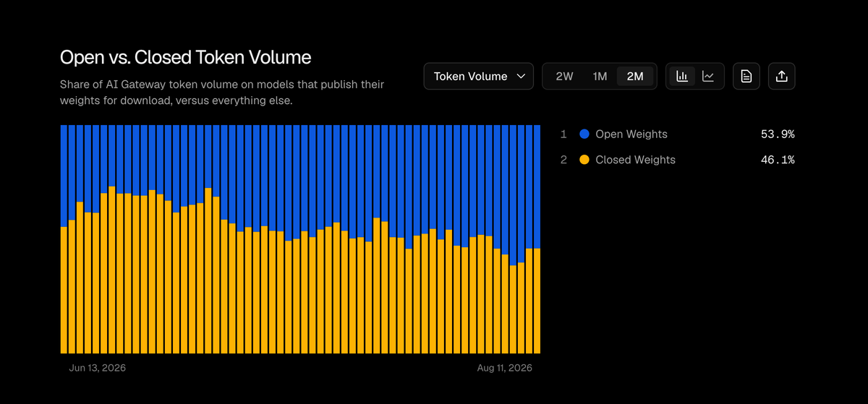Image resolution: width=868 pixels, height=404 pixels.
Task: Click the 53.9% value
Action: point(778,134)
